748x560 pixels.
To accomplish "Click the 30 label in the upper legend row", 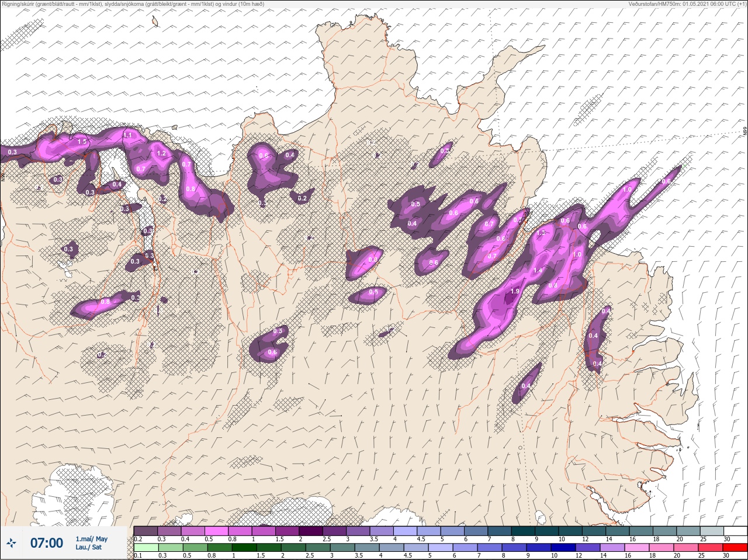I will 726,538.
